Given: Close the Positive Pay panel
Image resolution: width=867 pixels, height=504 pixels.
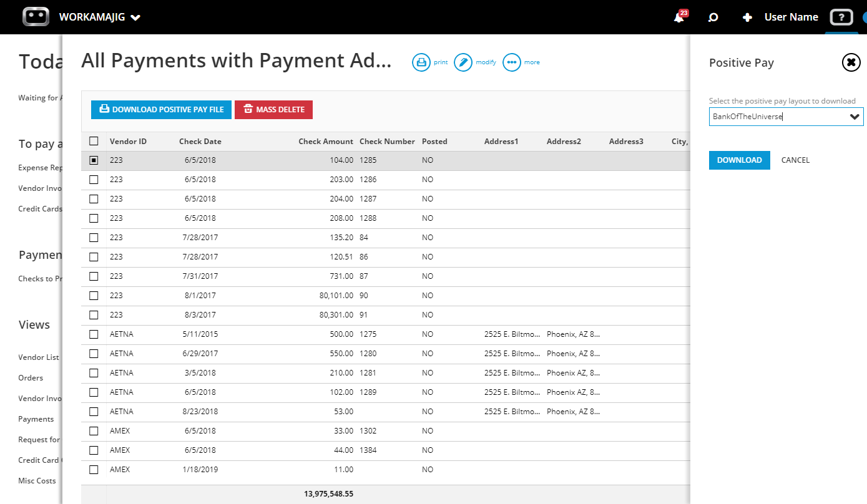Looking at the screenshot, I should point(851,62).
